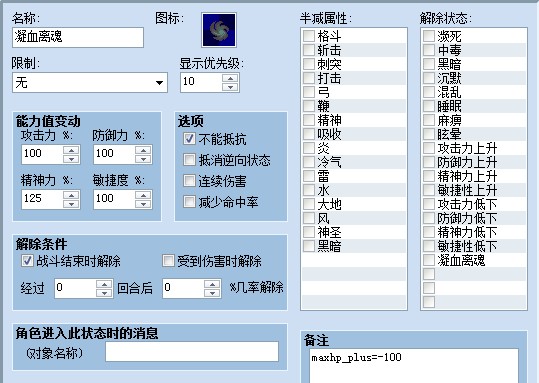Screen dimensions: 539x383
Task: Check 斩击 in 半减属性 list
Action: (x=309, y=50)
